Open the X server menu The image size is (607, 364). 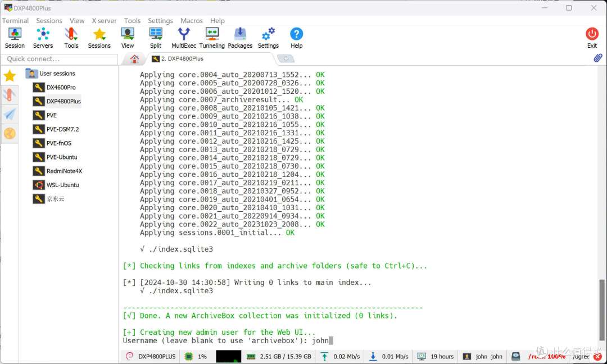point(105,21)
